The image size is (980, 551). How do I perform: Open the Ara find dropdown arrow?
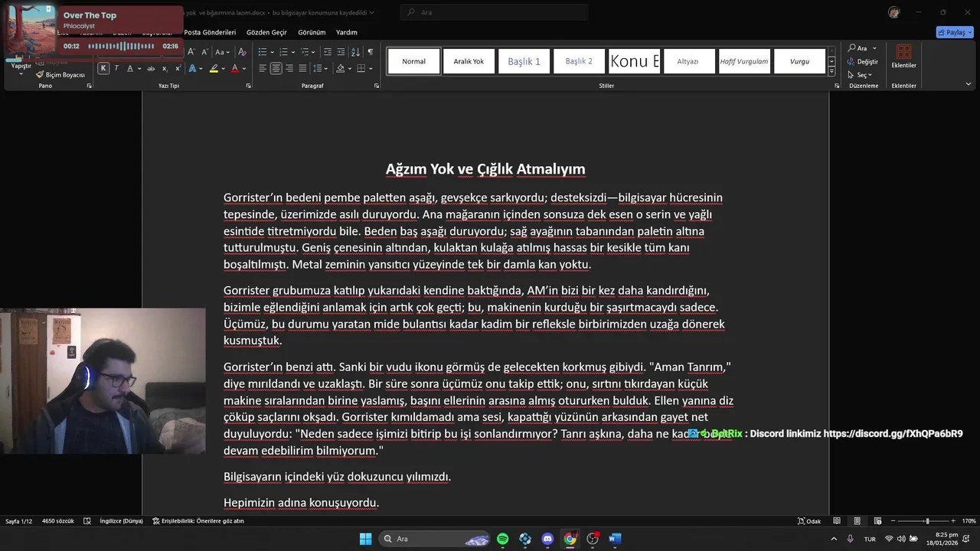pyautogui.click(x=874, y=48)
